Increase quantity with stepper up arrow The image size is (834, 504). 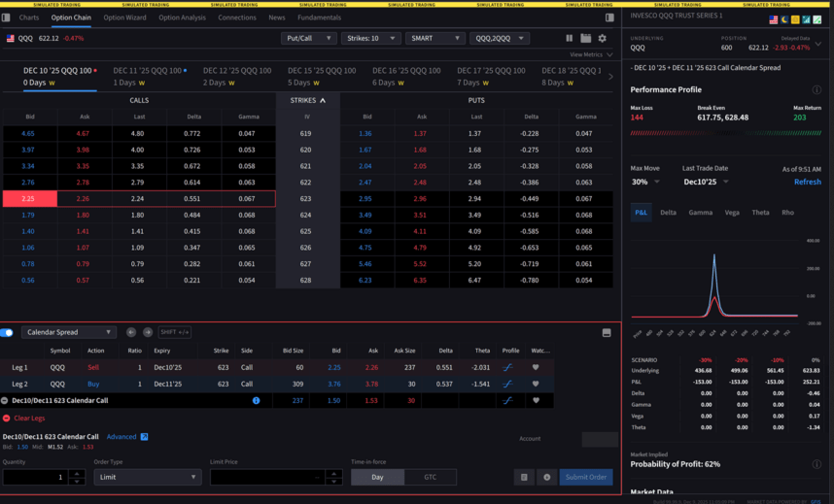[x=78, y=473]
